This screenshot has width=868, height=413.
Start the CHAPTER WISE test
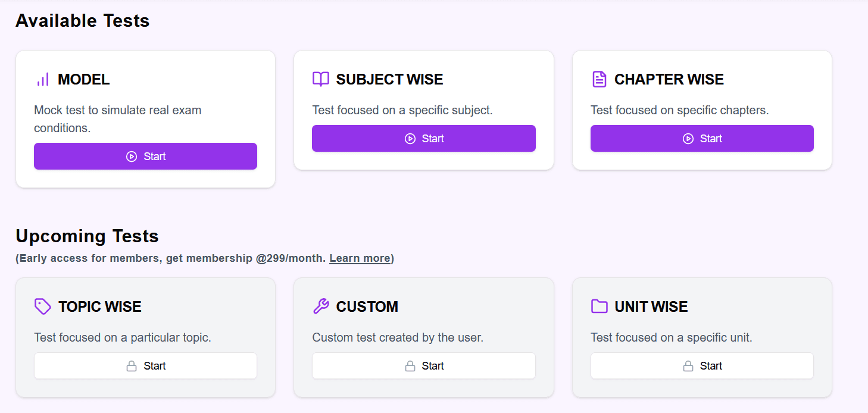click(x=702, y=139)
